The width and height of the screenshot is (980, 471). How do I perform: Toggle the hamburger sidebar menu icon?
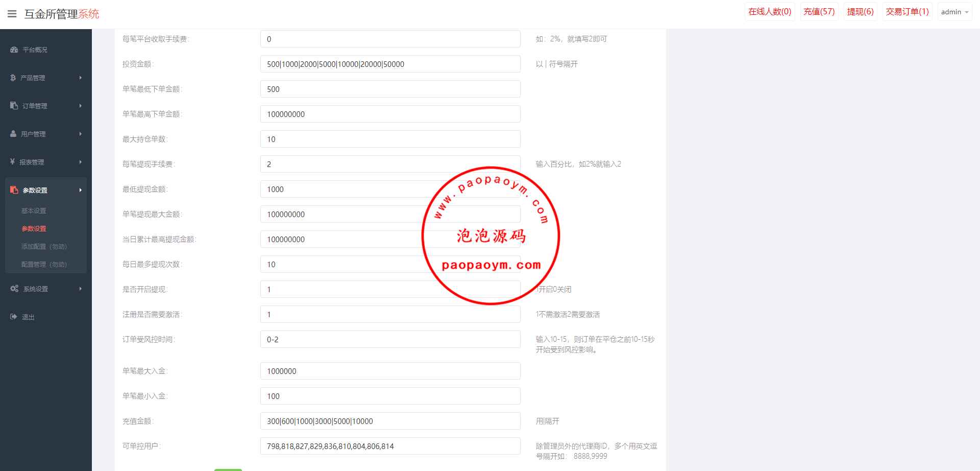pyautogui.click(x=12, y=14)
